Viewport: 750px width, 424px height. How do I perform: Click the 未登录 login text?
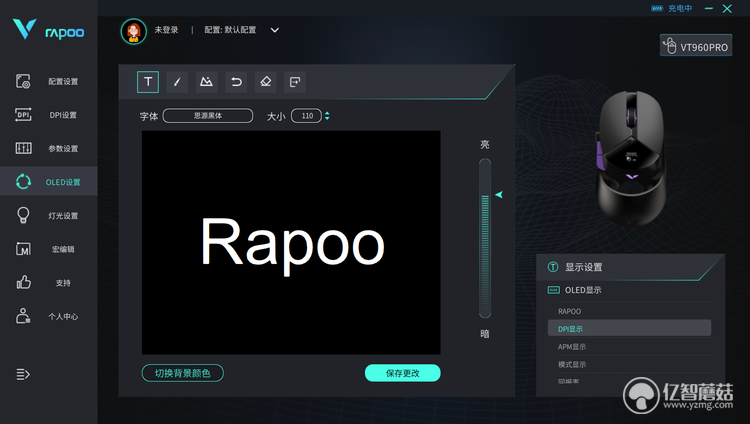tap(166, 30)
